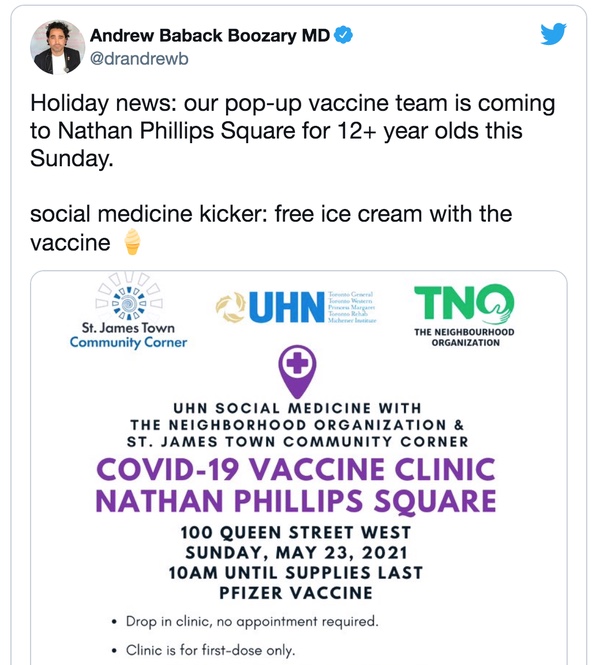Screen dimensions: 600x665
Task: Click the blue verified badge
Action: coord(343,36)
